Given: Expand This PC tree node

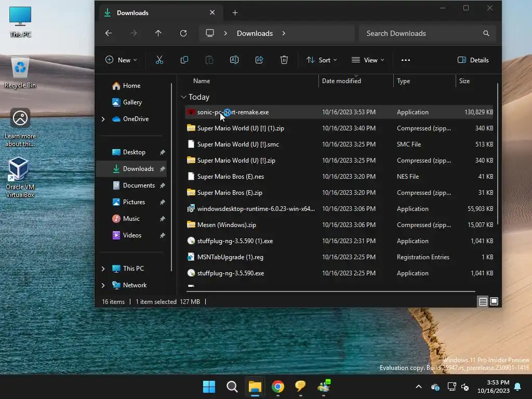Looking at the screenshot, I should (x=103, y=269).
